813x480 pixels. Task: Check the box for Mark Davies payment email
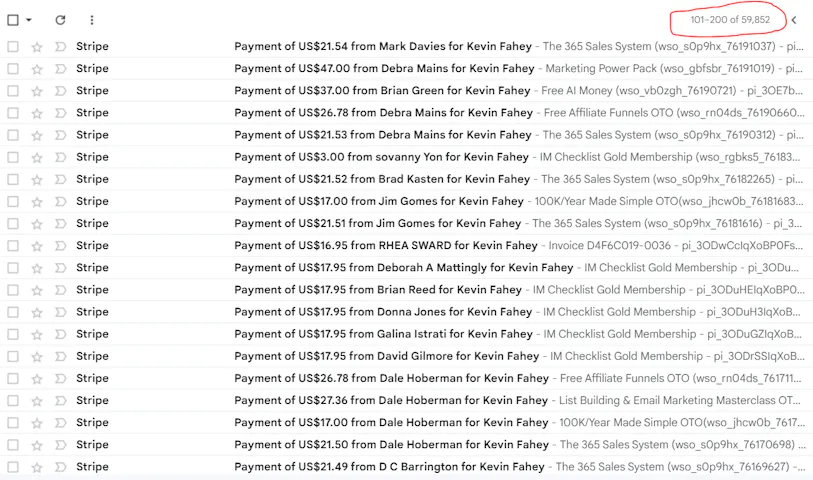click(x=13, y=47)
